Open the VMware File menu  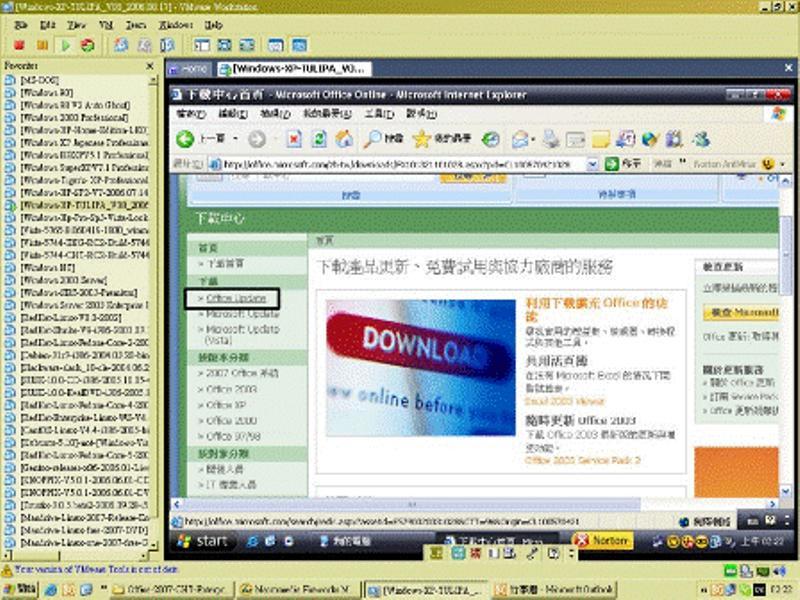[20, 24]
